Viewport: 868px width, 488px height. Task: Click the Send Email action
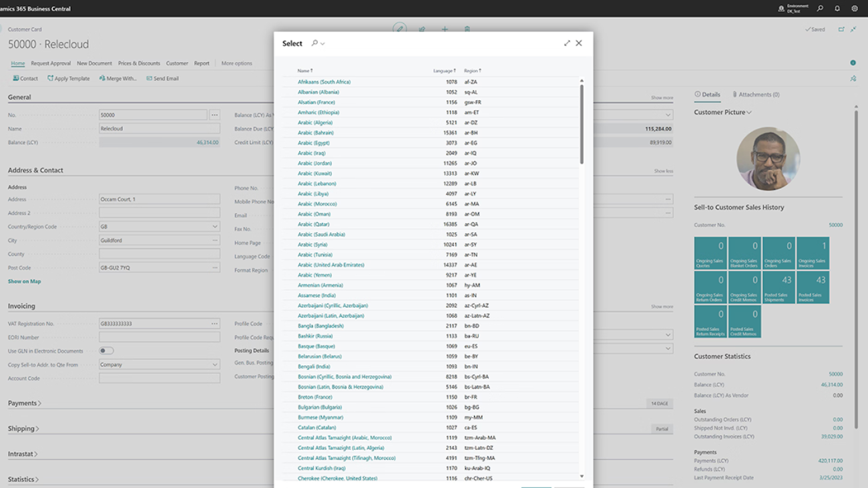click(162, 79)
